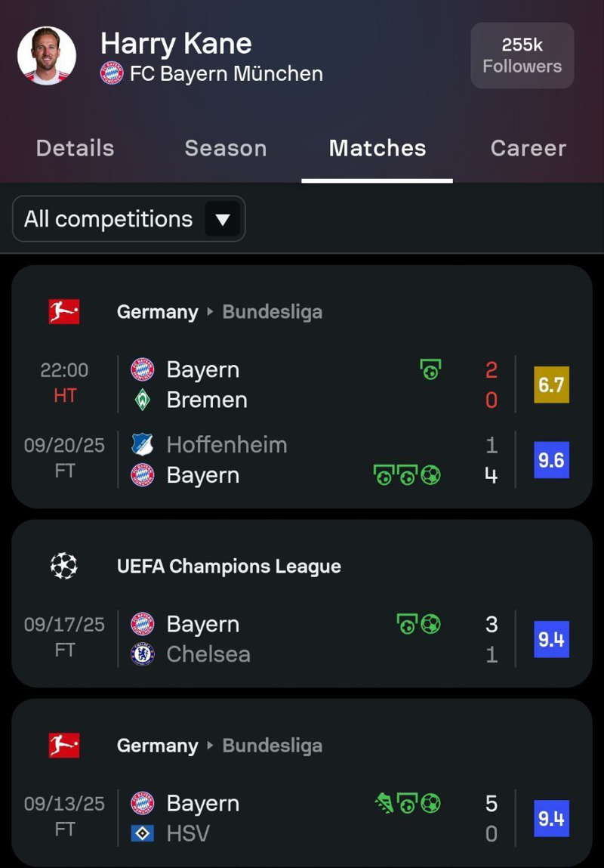Switch to the Details tab

[x=75, y=148]
